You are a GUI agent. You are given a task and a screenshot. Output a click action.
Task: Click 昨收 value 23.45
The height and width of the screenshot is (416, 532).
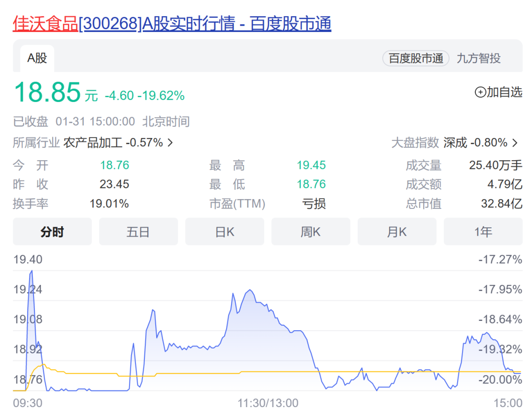114,184
